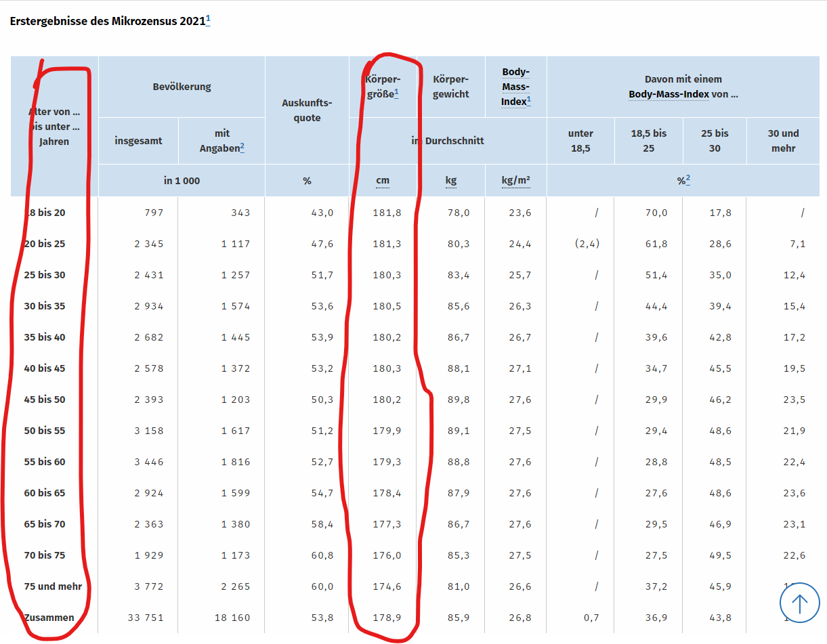Select the total population value 33 751
Viewport: 827px width, 644px height.
tap(146, 618)
